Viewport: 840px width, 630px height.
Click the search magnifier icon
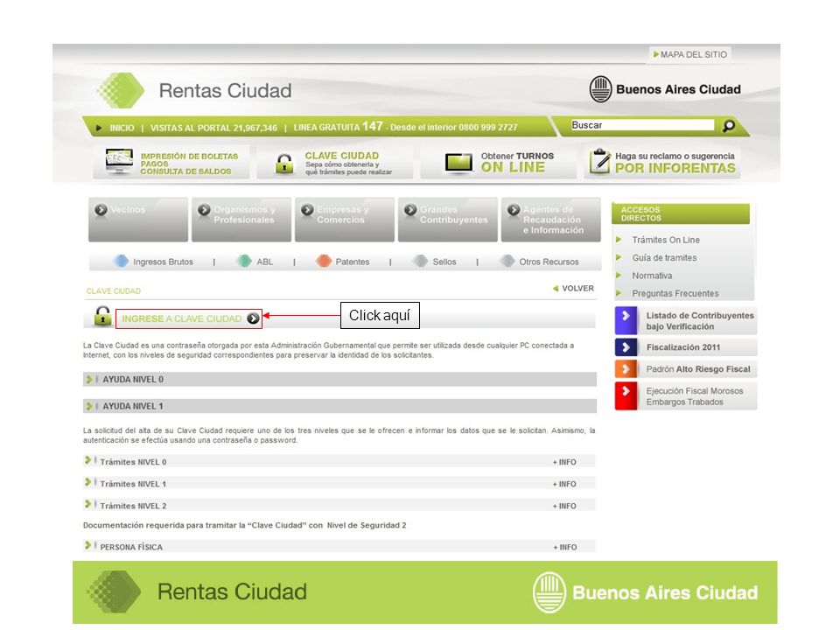point(729,126)
